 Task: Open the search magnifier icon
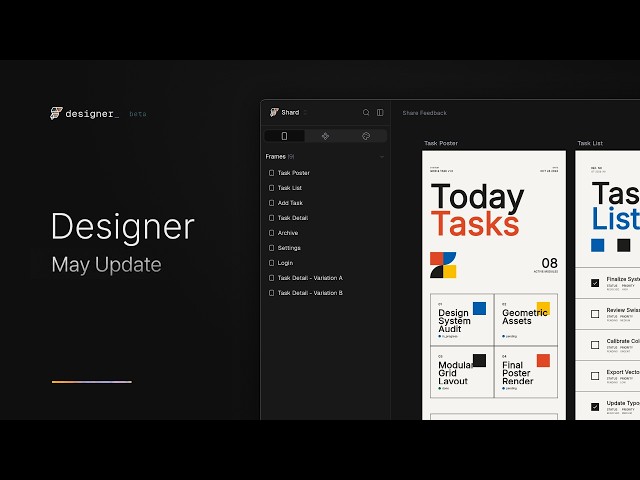[x=366, y=112]
